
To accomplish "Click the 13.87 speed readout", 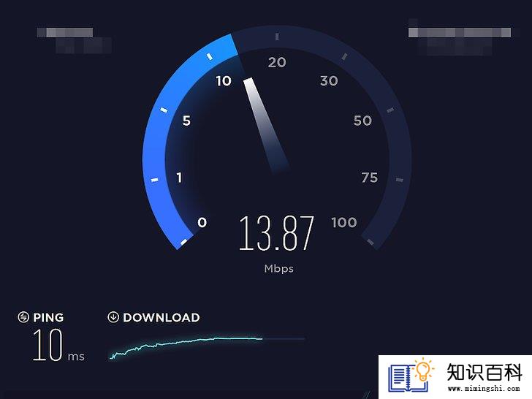I will [x=276, y=234].
